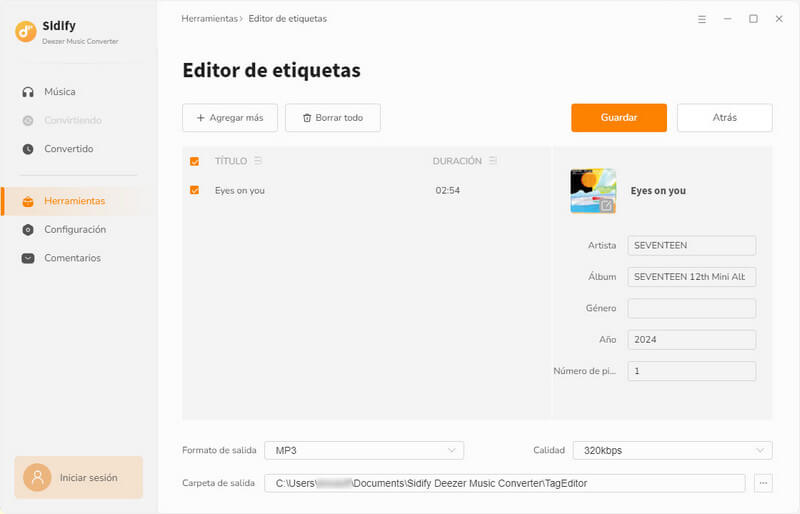Go to Herramientas in the sidebar

click(x=74, y=201)
